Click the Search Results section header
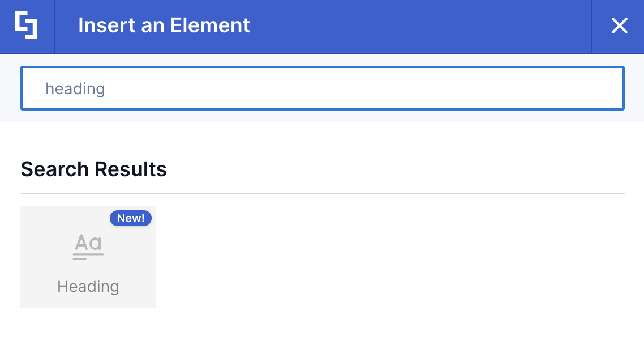The image size is (644, 357). (x=93, y=169)
